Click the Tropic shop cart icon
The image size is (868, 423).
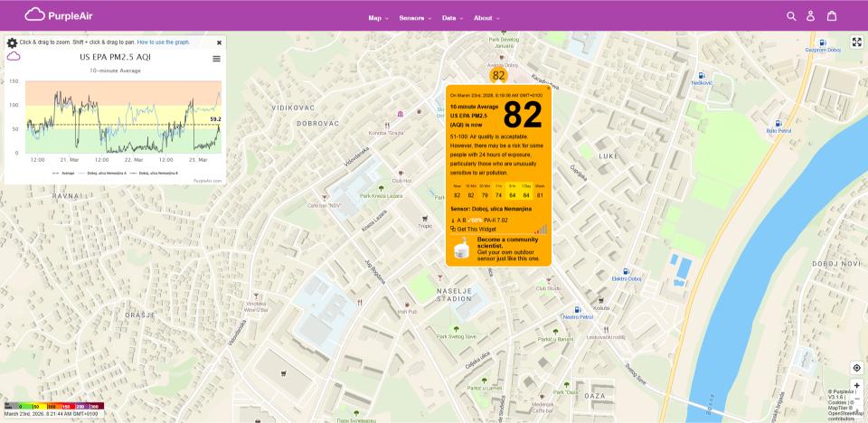click(425, 219)
